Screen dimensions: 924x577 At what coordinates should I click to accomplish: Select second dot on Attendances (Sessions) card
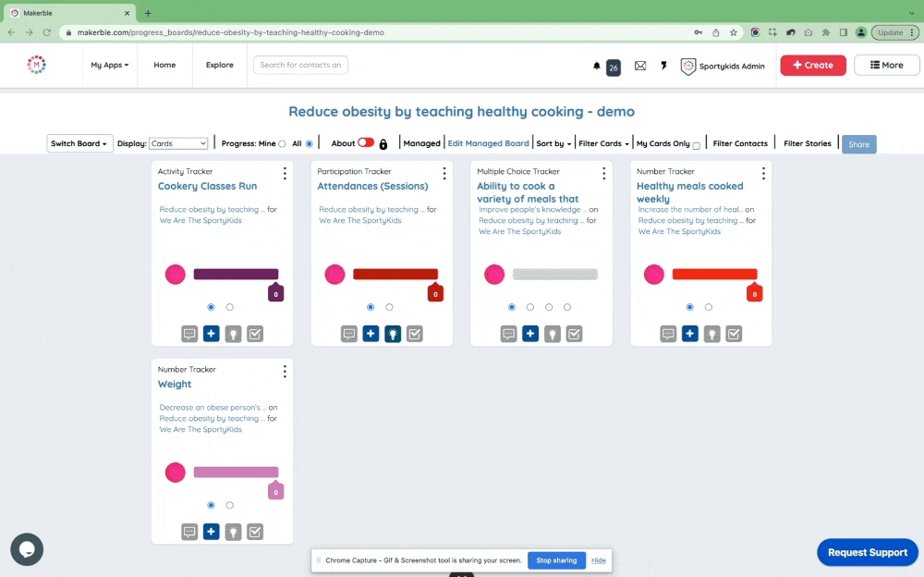click(389, 307)
